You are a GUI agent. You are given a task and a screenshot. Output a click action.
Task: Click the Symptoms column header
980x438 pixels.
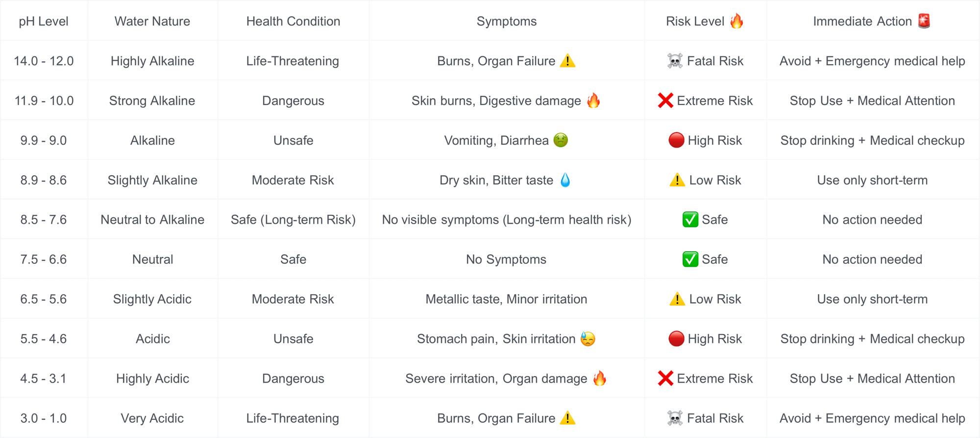[506, 21]
